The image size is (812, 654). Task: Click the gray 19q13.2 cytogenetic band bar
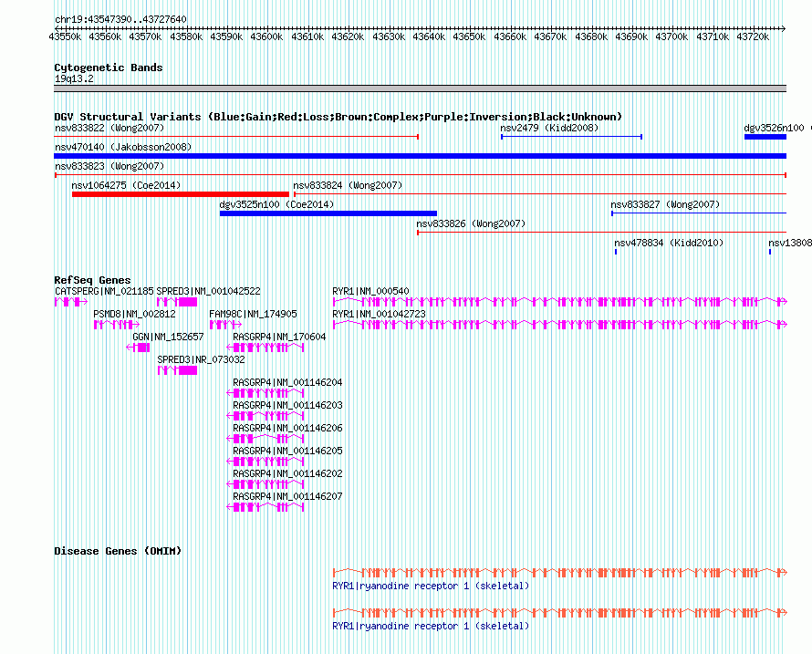click(x=420, y=88)
